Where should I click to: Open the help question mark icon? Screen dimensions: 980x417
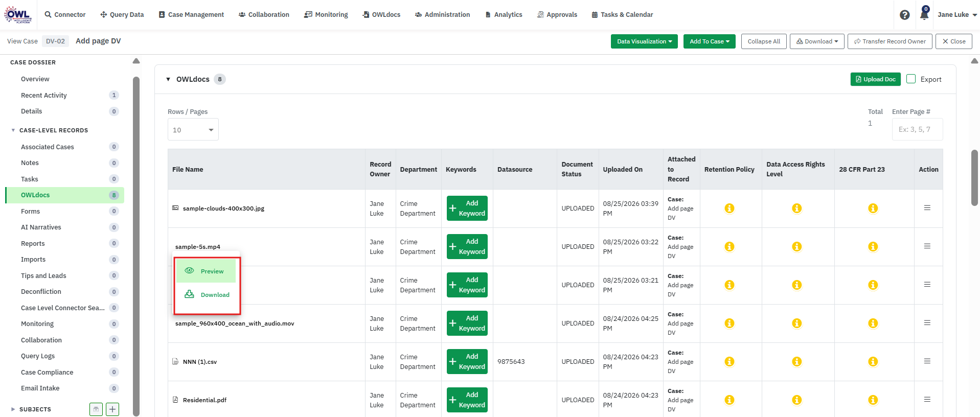(904, 15)
